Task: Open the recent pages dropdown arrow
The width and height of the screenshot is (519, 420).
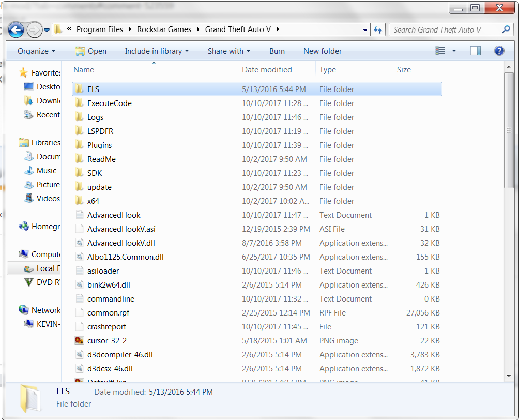Action: [47, 30]
